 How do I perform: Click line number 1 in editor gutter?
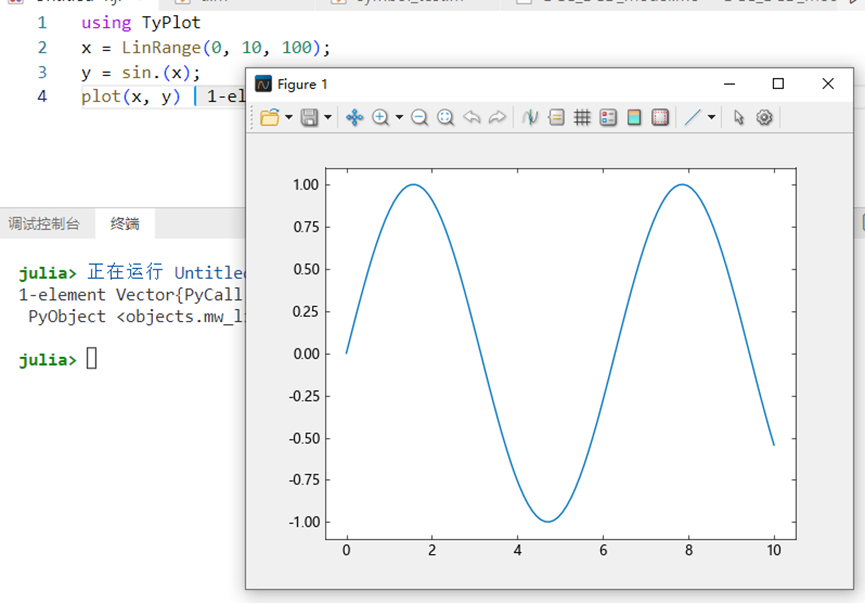click(42, 23)
